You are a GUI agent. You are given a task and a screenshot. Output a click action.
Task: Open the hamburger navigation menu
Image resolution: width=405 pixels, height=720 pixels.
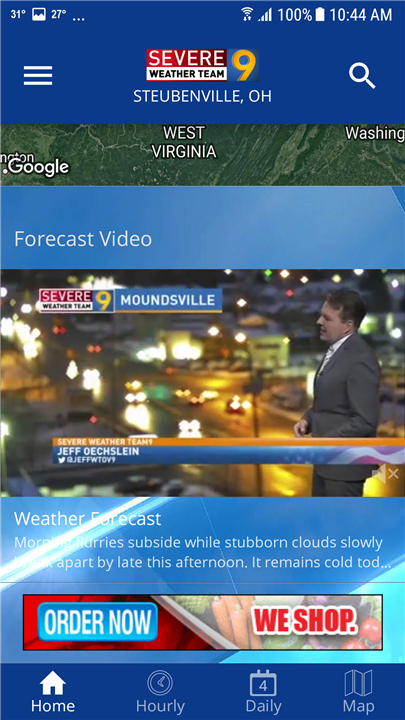coord(38,76)
